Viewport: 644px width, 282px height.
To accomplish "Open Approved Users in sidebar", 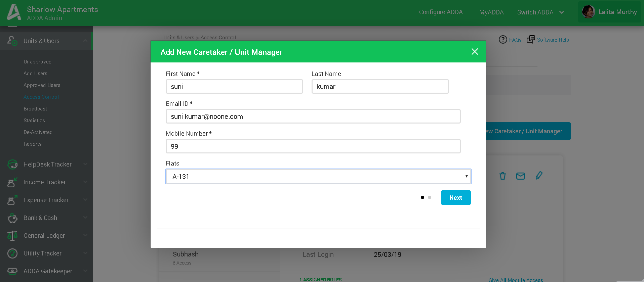I will (x=42, y=85).
